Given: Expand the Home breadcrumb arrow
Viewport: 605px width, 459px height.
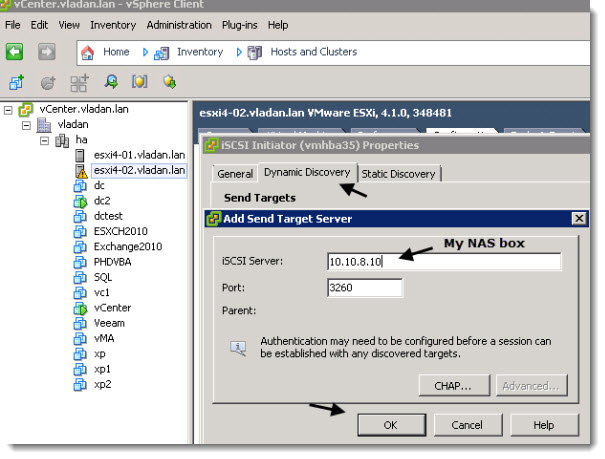Looking at the screenshot, I should [145, 52].
